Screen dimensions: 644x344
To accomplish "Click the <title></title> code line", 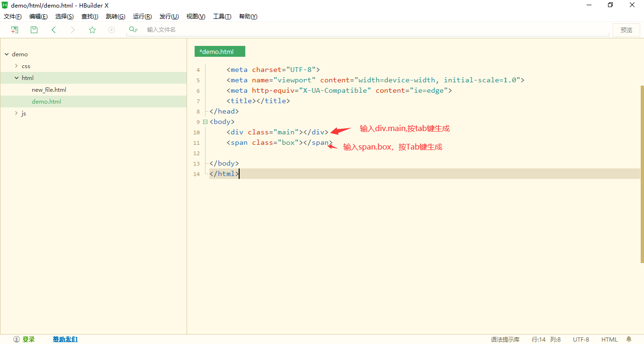I will pos(258,101).
